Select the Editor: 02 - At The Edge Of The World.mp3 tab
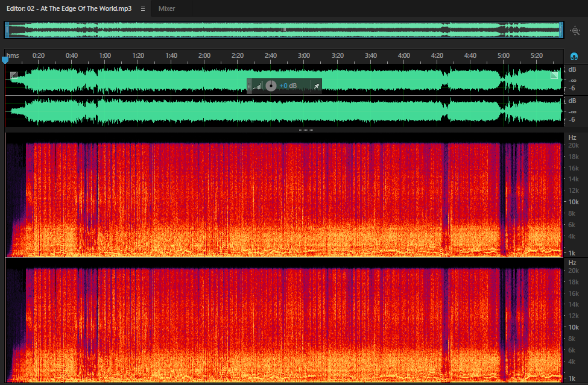Screen dimensions: 588x385 (x=69, y=8)
